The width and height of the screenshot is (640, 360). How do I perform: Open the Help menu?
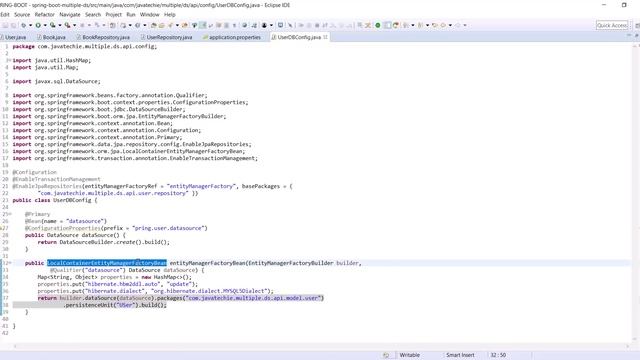click(169, 14)
